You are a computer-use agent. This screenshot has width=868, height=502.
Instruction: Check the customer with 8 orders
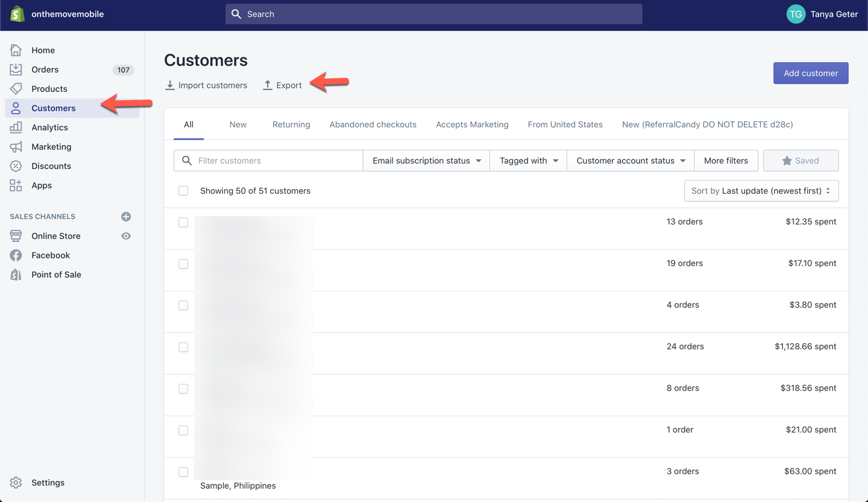(183, 389)
